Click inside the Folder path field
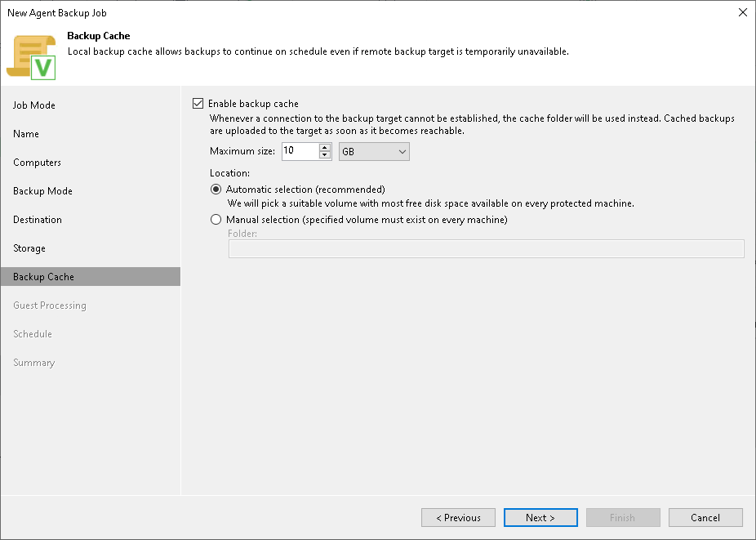756x540 pixels. (486, 248)
